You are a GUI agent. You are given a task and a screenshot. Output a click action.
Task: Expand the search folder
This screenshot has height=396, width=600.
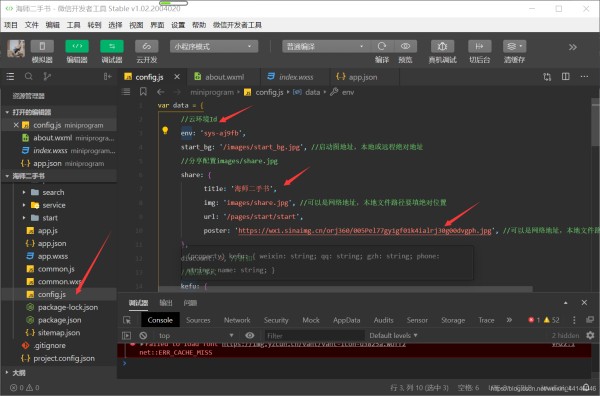[x=53, y=192]
